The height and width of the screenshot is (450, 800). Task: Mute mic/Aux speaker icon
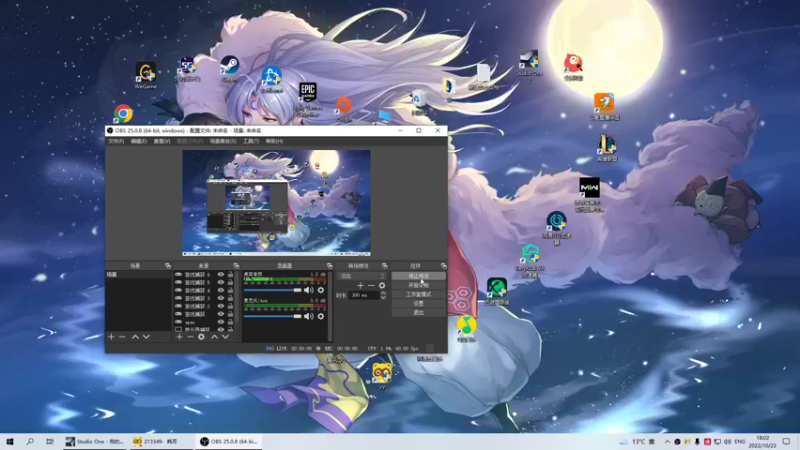[x=308, y=316]
